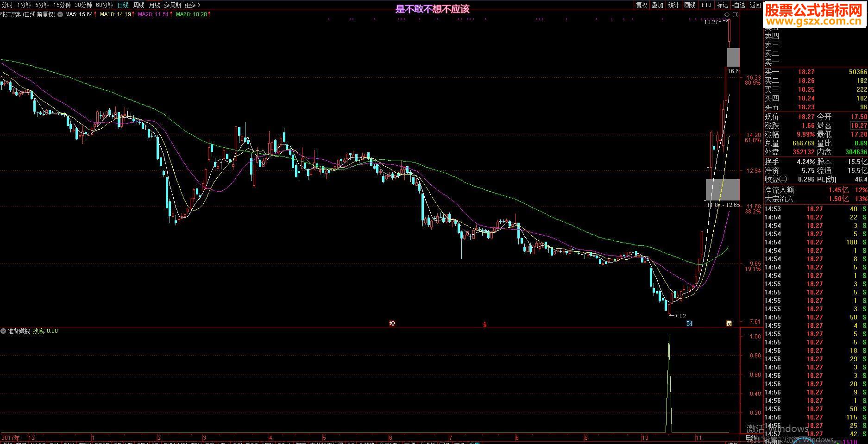Click the 抄底: 0.00 indicator value
This screenshot has width=868, height=444.
45,331
